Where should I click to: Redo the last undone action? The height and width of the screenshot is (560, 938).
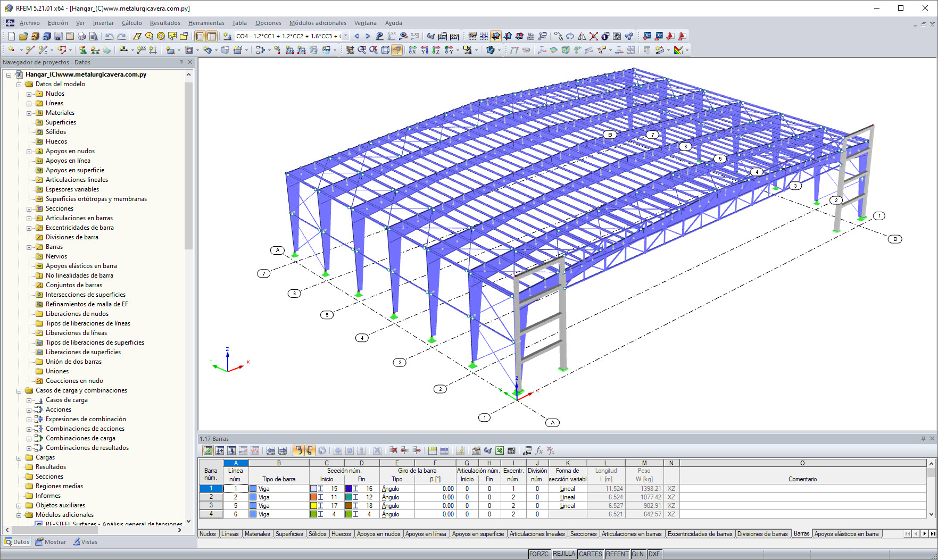[121, 36]
